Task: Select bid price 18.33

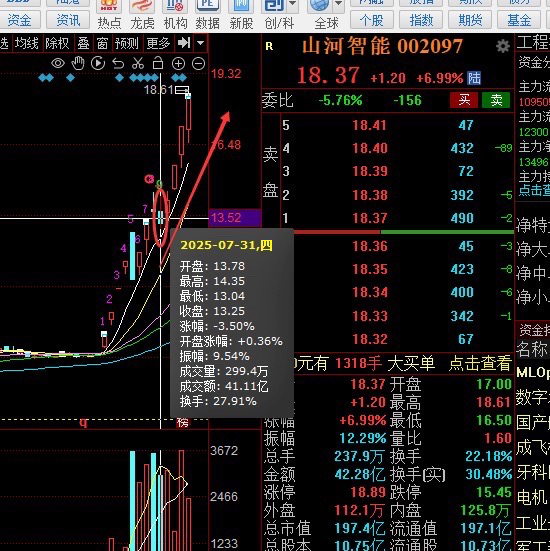Action: (370, 316)
